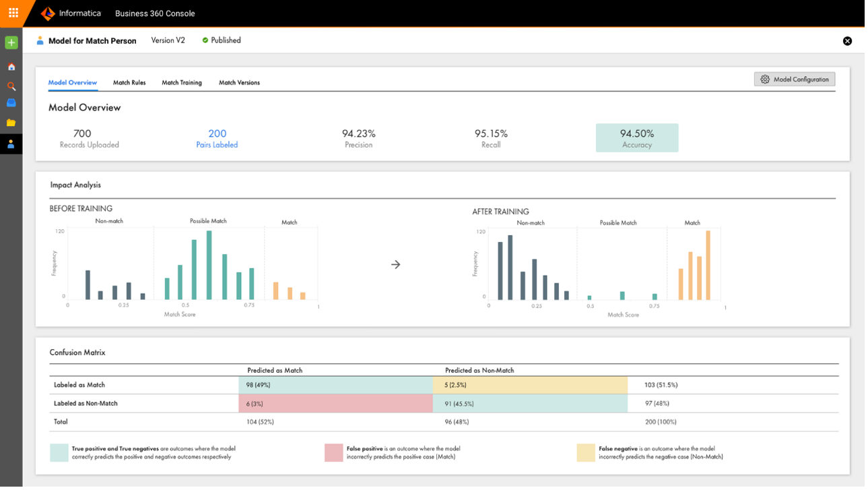This screenshot has width=868, height=490.
Task: Go to Home via sidebar house icon
Action: (11, 67)
